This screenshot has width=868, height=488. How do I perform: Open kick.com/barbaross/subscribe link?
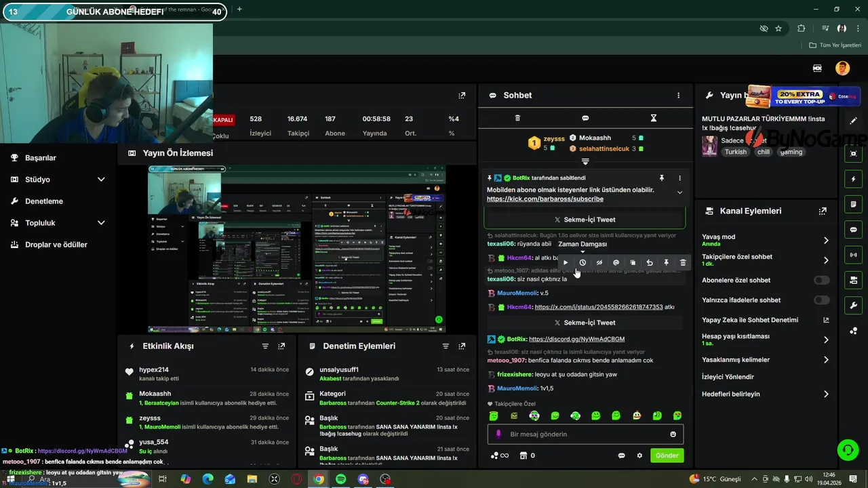[x=545, y=199]
